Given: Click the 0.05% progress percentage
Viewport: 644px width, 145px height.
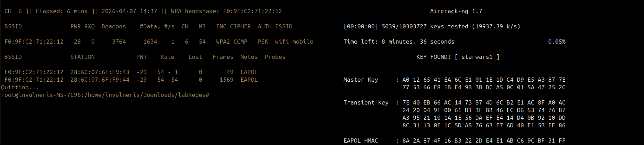Looking at the screenshot, I should pos(557,42).
